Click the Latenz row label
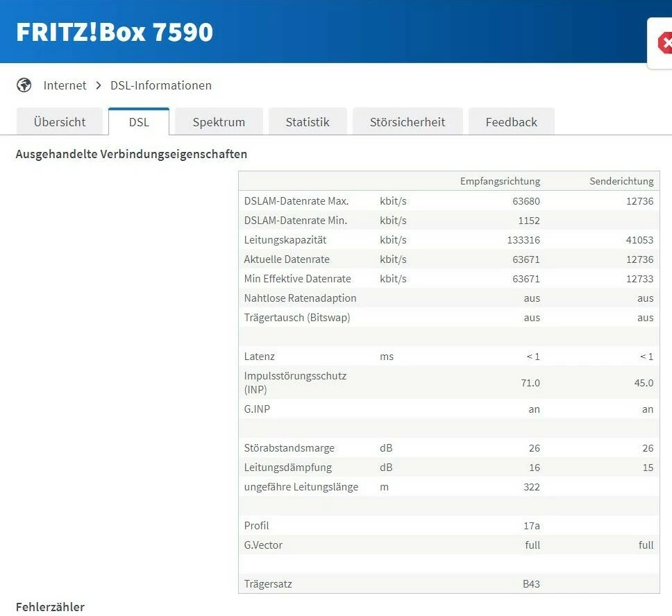Viewport: 672px width, 616px height. (x=259, y=357)
